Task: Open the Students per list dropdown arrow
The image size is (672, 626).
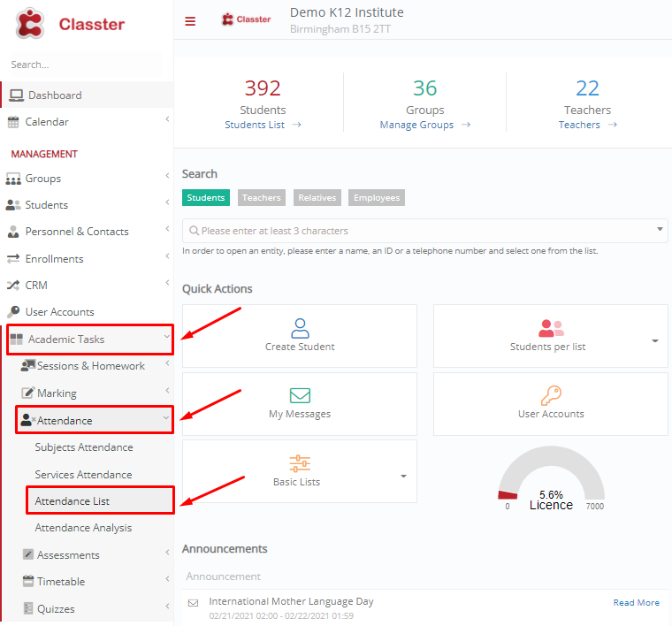Action: (655, 341)
